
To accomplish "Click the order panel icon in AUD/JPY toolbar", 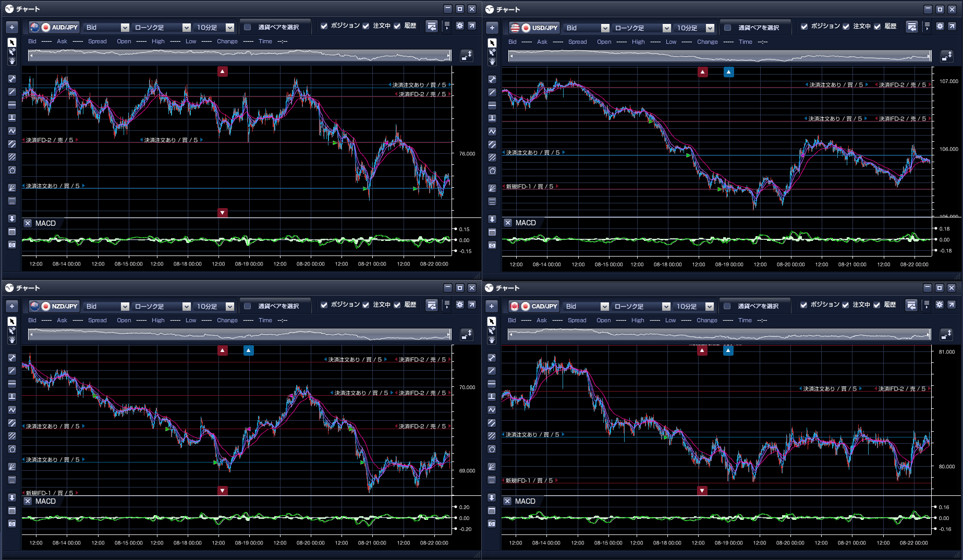I will point(432,27).
